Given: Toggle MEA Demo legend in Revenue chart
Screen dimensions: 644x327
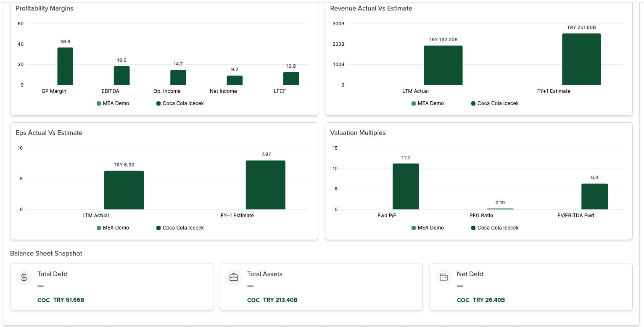Looking at the screenshot, I should pos(428,103).
